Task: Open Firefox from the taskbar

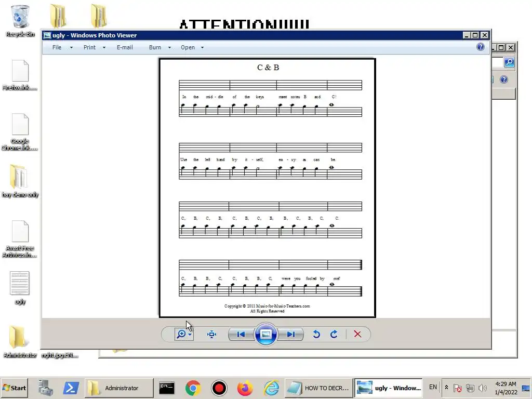Action: coord(245,388)
